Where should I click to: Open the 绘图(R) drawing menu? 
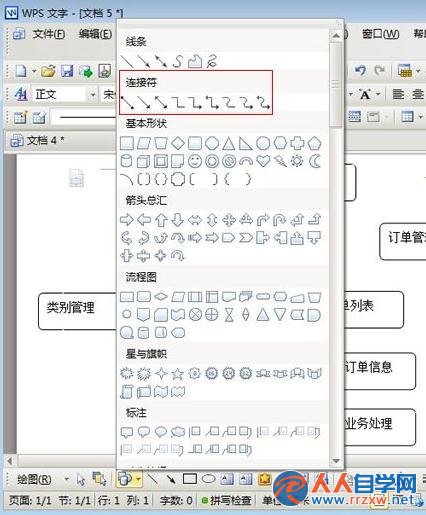[35, 479]
